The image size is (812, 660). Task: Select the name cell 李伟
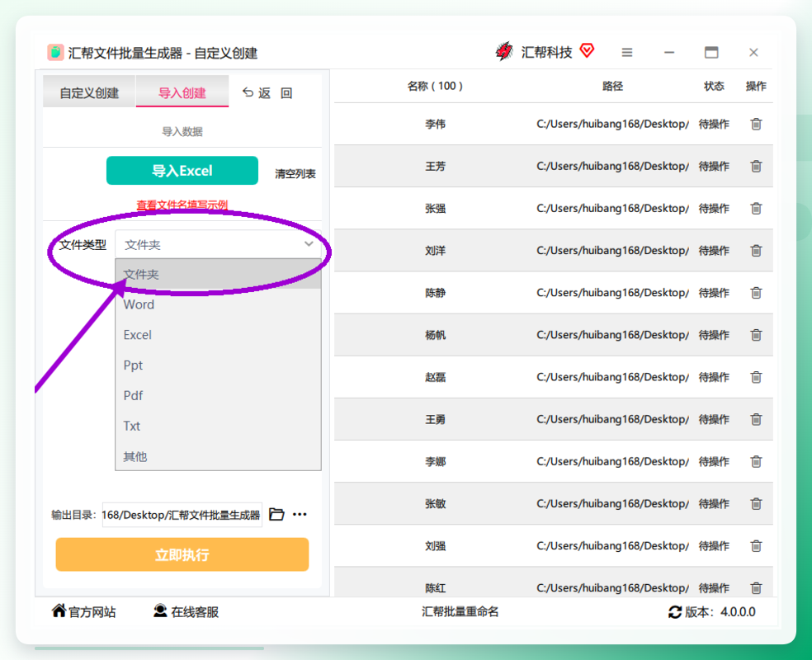click(435, 124)
